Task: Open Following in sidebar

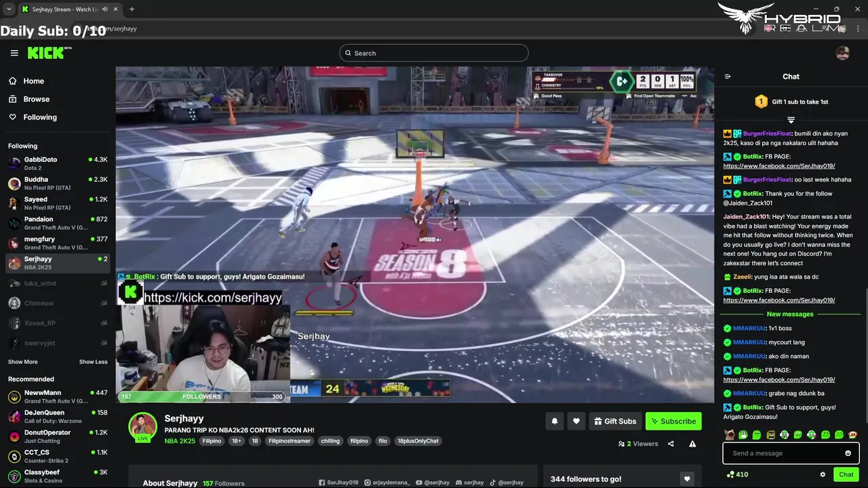Action: click(33, 117)
